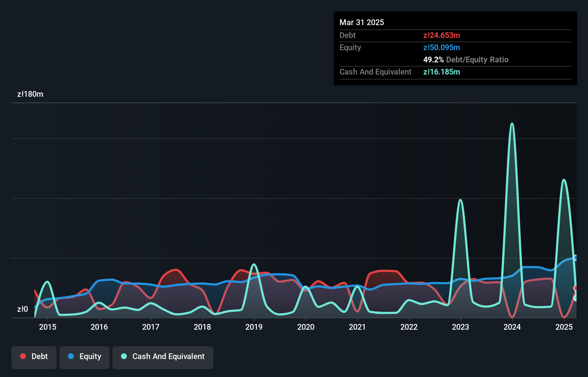Click the 2024 x-axis label
588x377 pixels.
click(x=512, y=327)
